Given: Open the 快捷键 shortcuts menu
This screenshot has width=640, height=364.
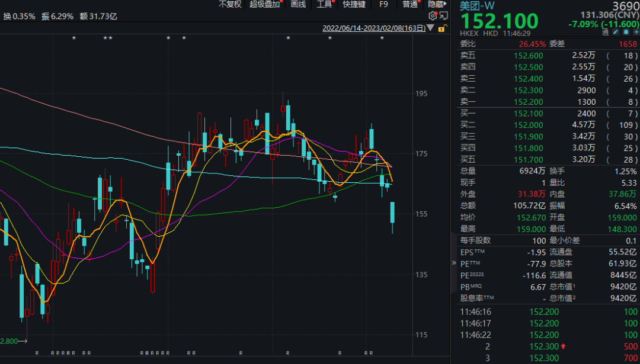Looking at the screenshot, I should (x=354, y=4).
